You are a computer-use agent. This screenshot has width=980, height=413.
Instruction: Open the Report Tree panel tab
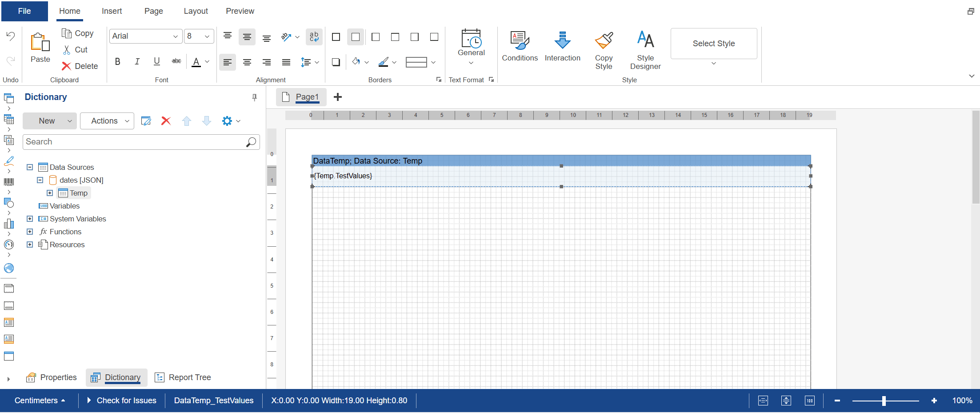click(183, 377)
